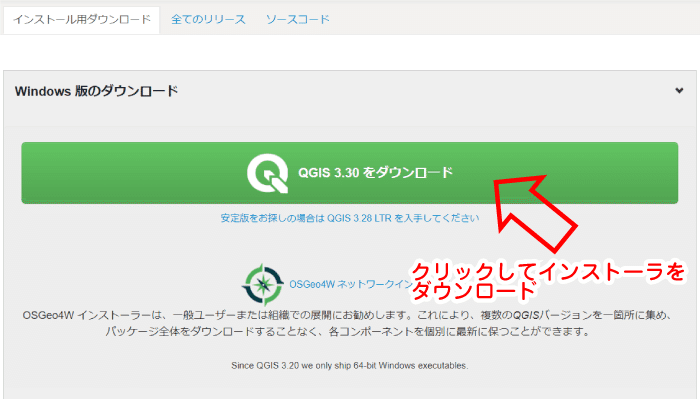The width and height of the screenshot is (700, 399).
Task: Open the OSGeo4W ネットワークインストーラ link
Action: (351, 284)
